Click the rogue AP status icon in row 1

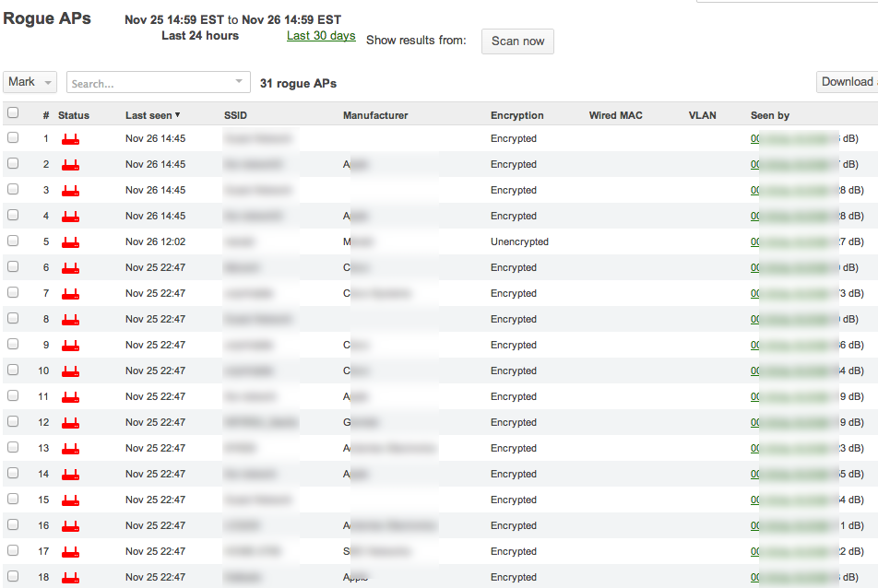70,139
